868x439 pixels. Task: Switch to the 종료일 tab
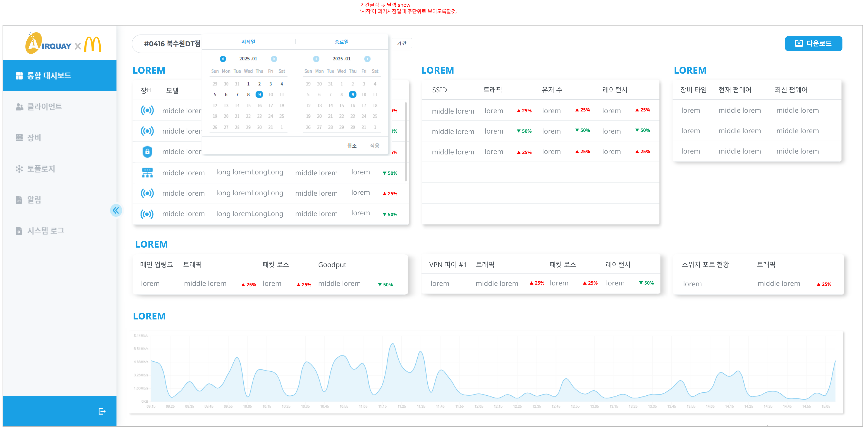[341, 42]
